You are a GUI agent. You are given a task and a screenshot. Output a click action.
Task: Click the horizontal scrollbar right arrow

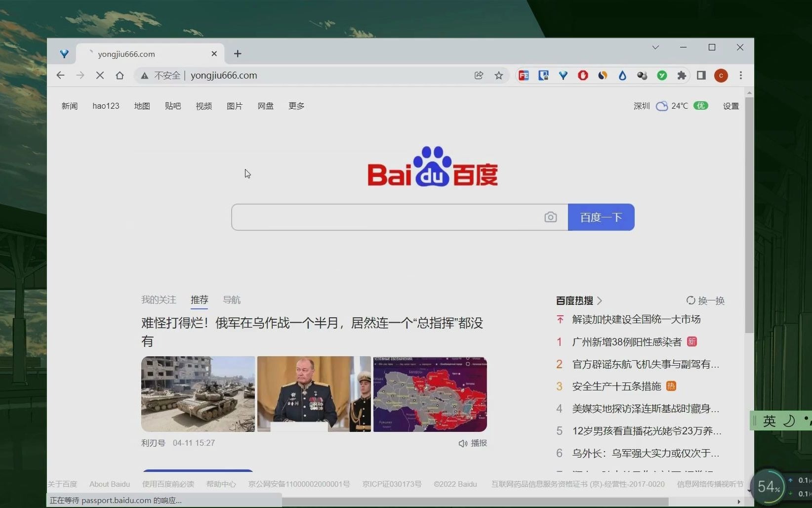[739, 502]
